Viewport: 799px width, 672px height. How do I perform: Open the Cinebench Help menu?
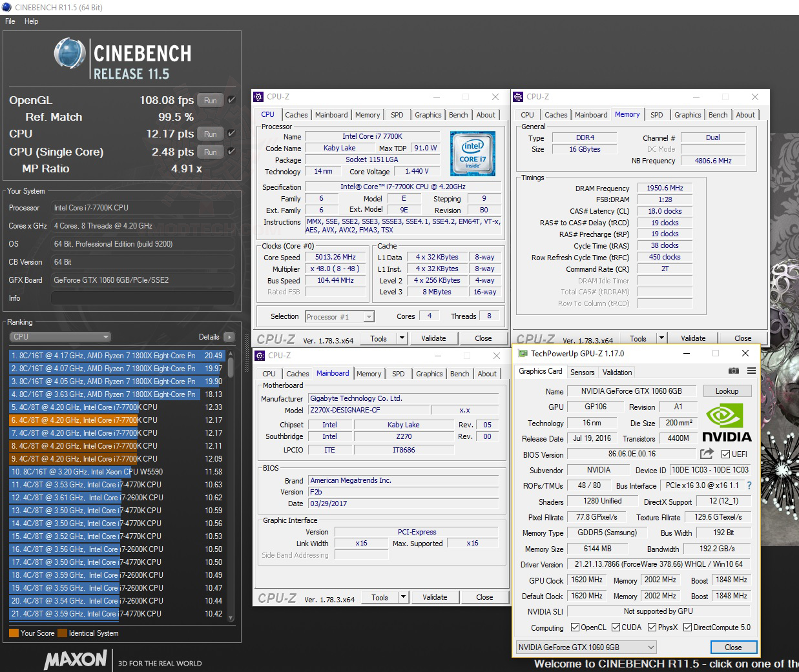coord(32,21)
